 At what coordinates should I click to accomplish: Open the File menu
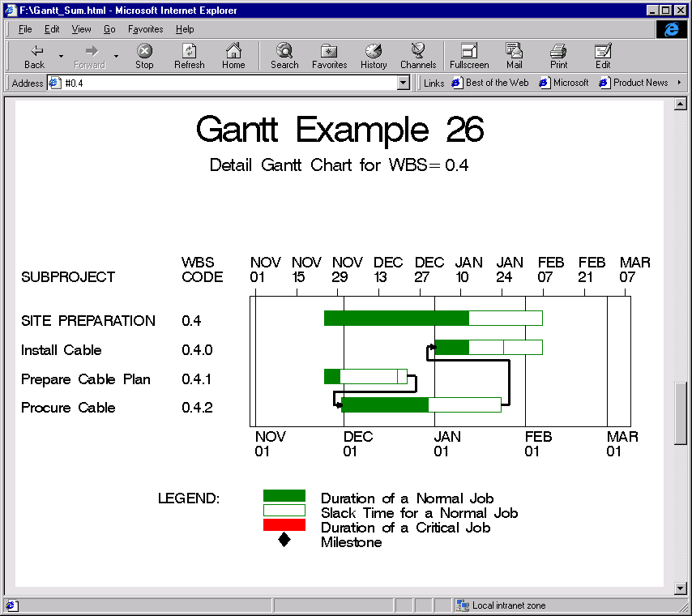tap(25, 29)
